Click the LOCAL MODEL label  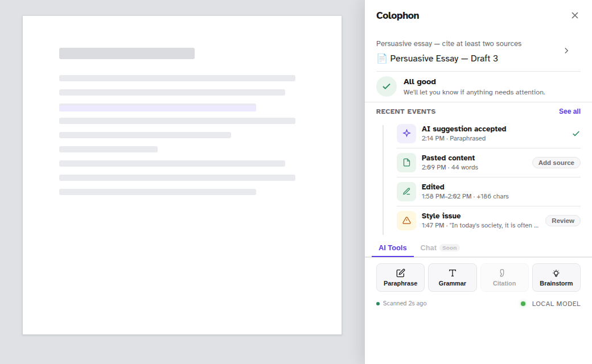[556, 304]
